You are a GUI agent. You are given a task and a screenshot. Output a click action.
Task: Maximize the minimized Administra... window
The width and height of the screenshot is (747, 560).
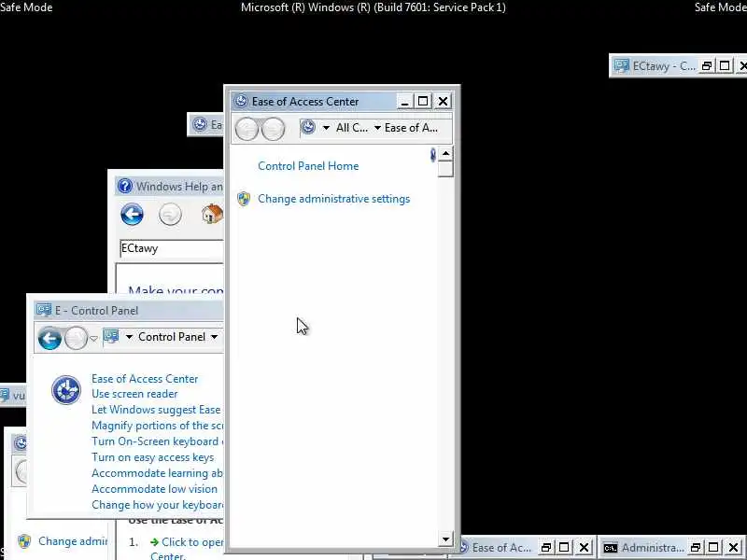(x=713, y=548)
